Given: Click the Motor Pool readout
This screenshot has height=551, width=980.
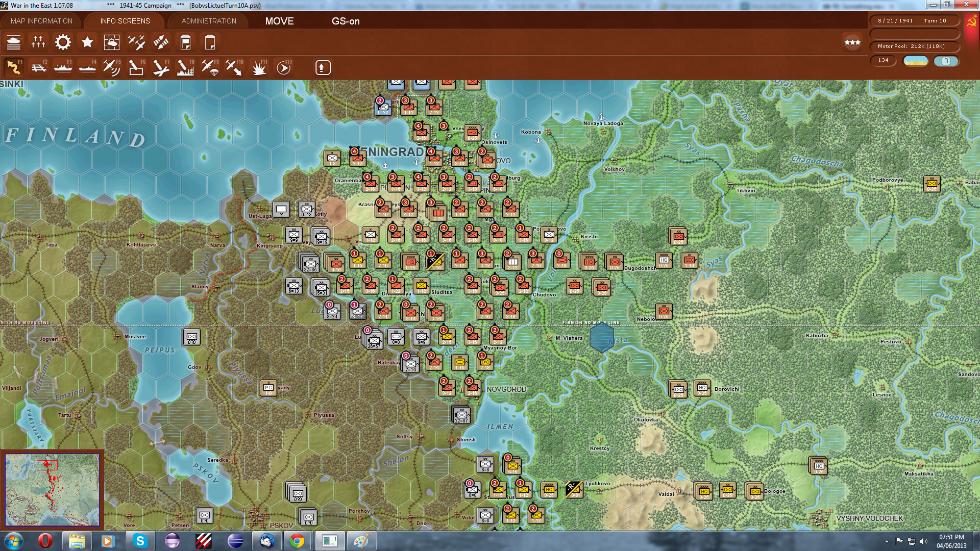Looking at the screenshot, I should tap(915, 46).
